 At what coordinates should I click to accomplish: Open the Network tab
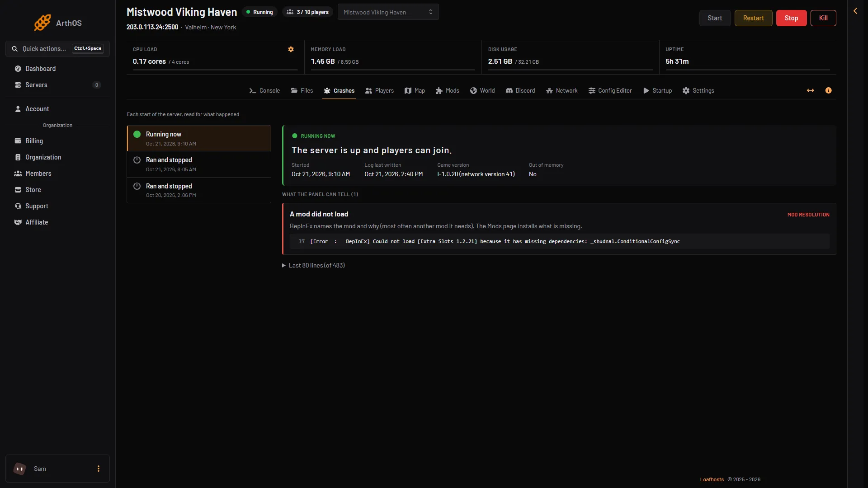pyautogui.click(x=562, y=91)
